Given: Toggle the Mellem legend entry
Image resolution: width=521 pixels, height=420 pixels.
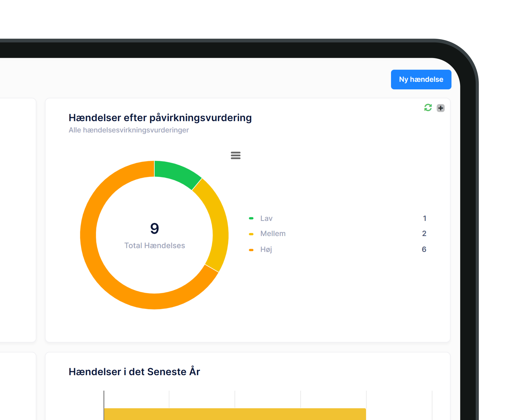Looking at the screenshot, I should 273,233.
